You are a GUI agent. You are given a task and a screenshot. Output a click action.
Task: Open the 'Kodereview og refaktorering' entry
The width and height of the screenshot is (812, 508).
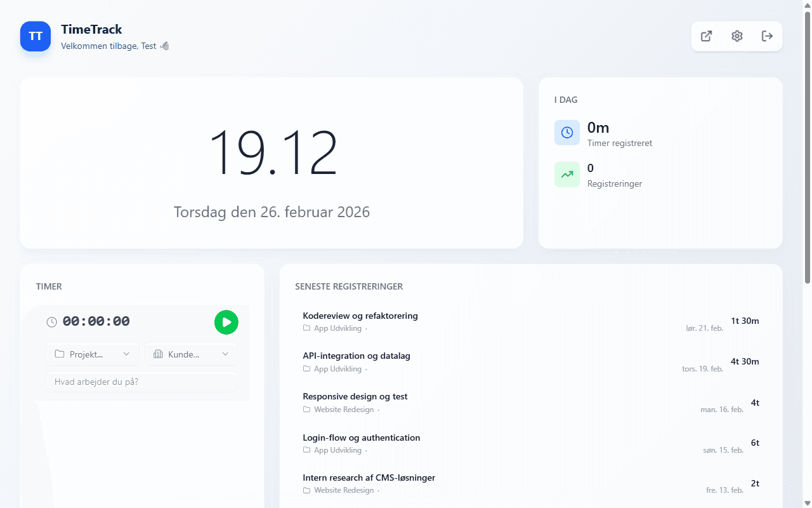531,321
